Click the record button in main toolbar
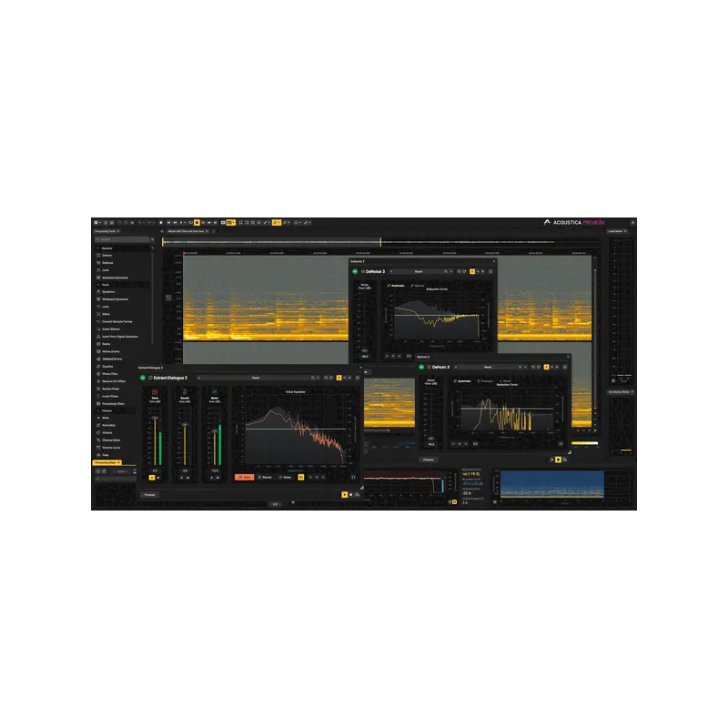 [x=161, y=222]
